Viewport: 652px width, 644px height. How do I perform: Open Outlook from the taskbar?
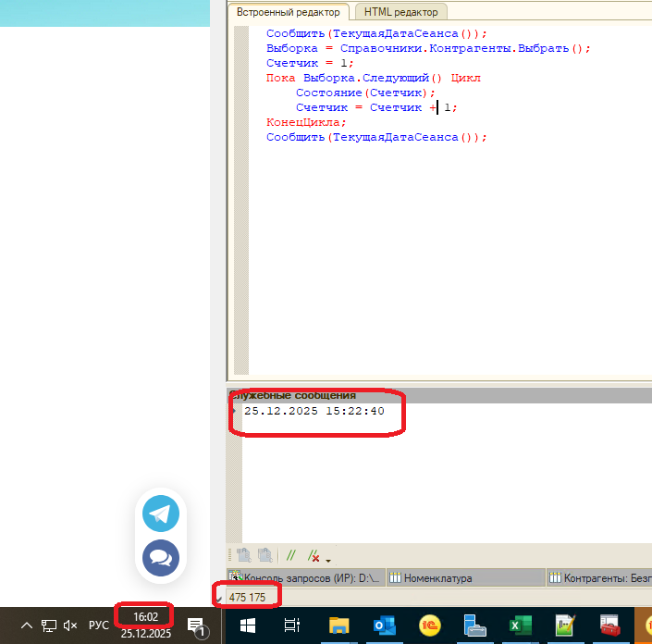tap(384, 625)
